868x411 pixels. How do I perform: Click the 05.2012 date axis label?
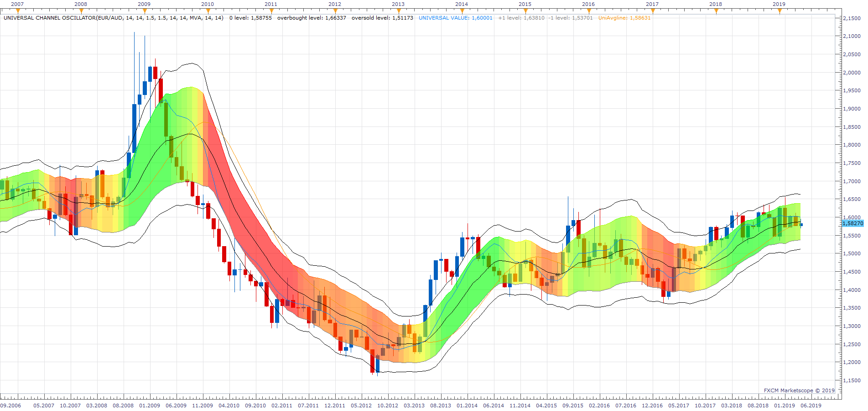pyautogui.click(x=361, y=406)
